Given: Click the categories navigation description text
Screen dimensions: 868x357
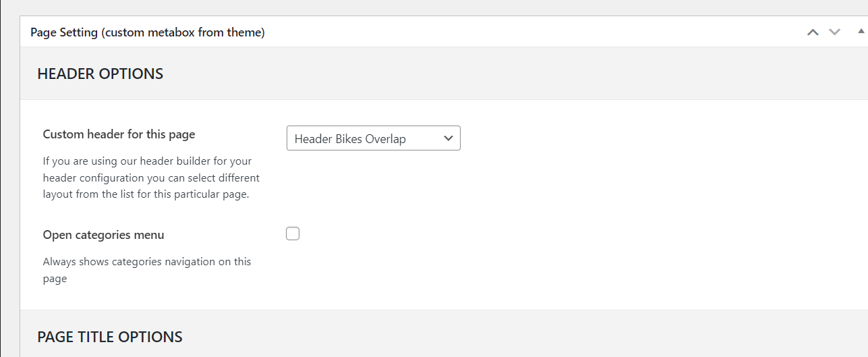Looking at the screenshot, I should point(146,269).
